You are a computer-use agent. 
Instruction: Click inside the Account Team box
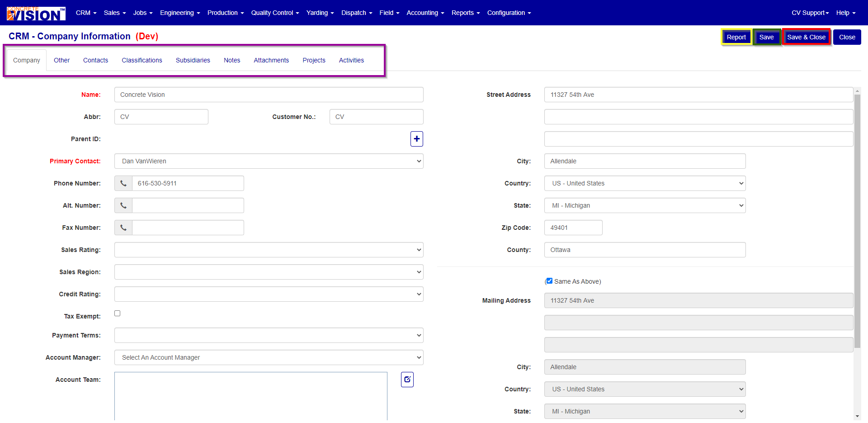(x=251, y=396)
